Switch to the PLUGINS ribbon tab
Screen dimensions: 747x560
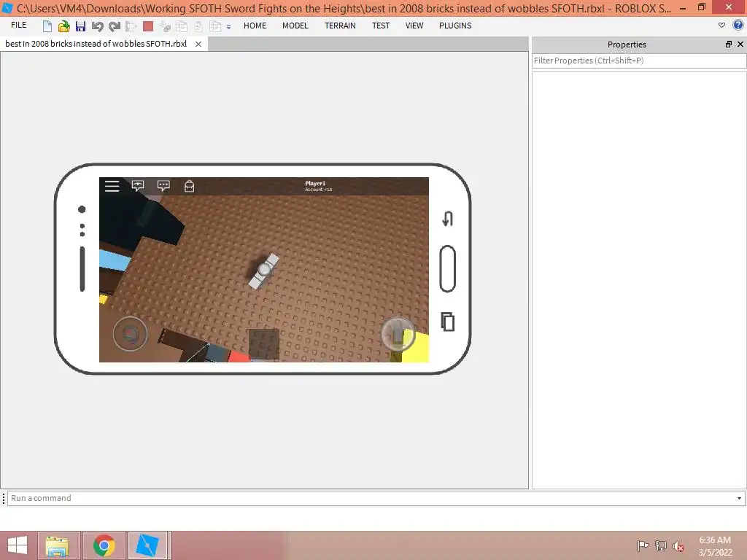coord(455,26)
